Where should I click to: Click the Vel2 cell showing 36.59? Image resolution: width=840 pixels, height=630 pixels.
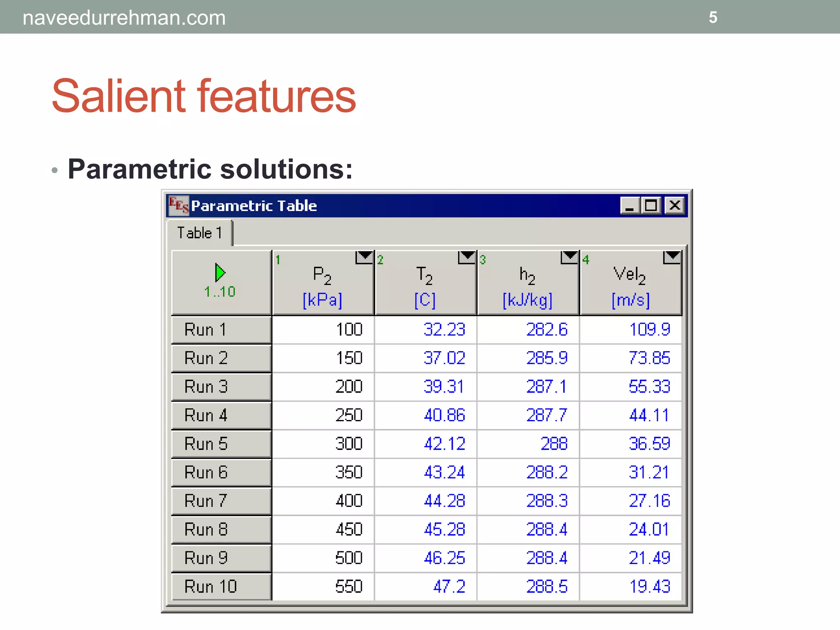[631, 444]
